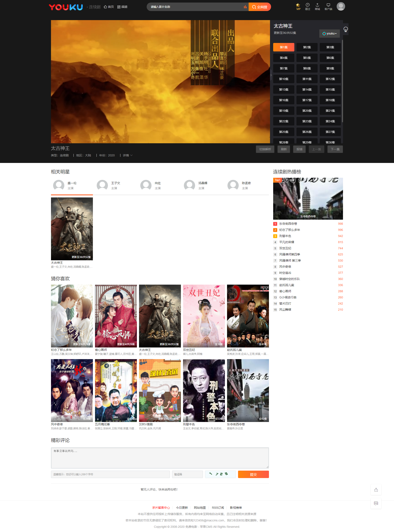Click the home 首页 icon
The width and height of the screenshot is (394, 532).
coord(109,7)
